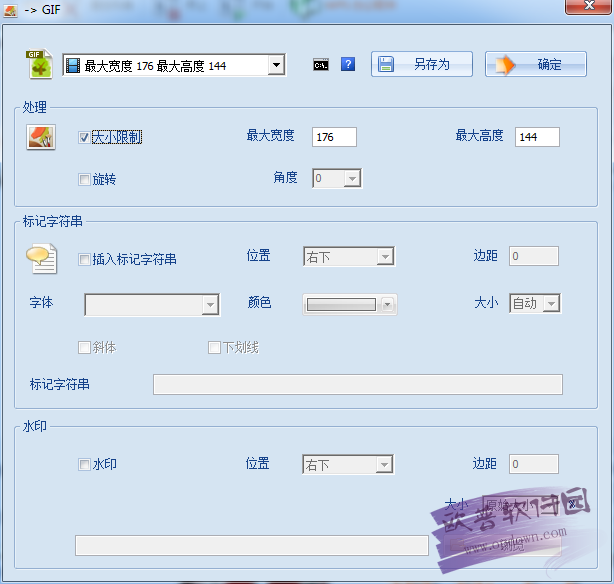Click the watermark file path field
Viewport: 614px width, 584px height.
pos(252,546)
